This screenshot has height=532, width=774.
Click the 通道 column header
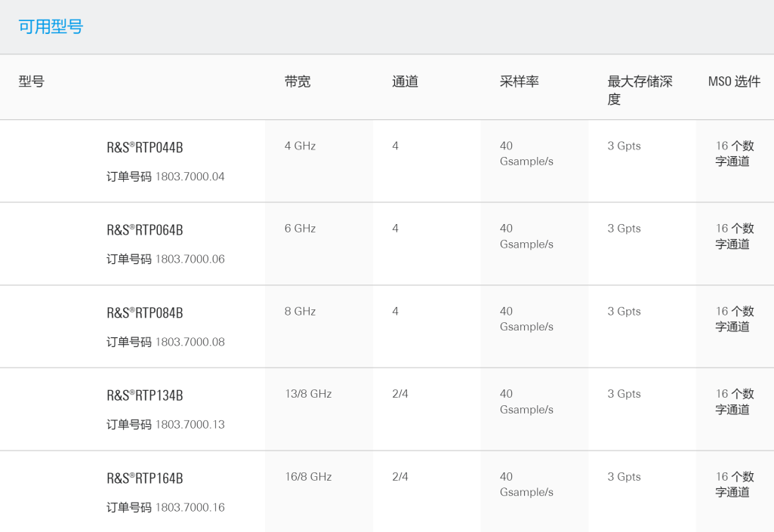point(406,81)
